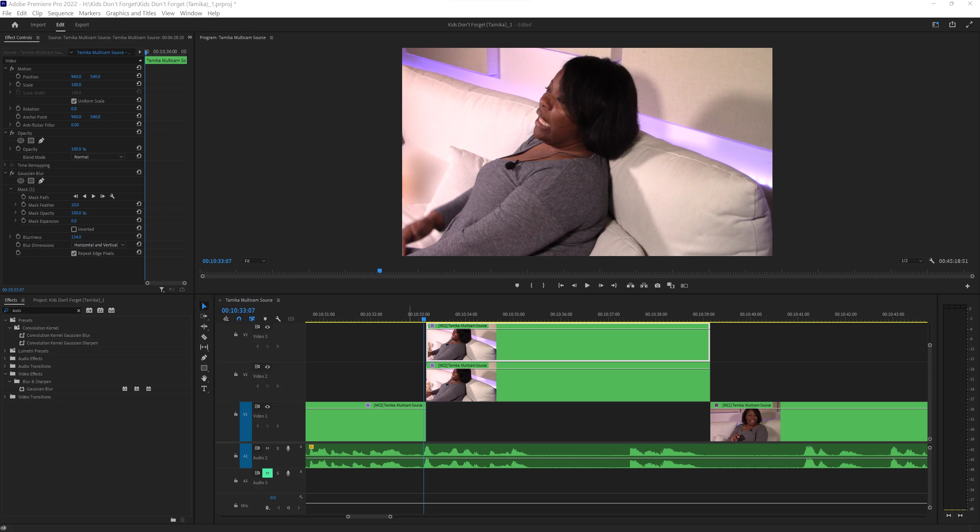Enable the Inverted mask checkbox
The image size is (980, 532).
pyautogui.click(x=74, y=229)
